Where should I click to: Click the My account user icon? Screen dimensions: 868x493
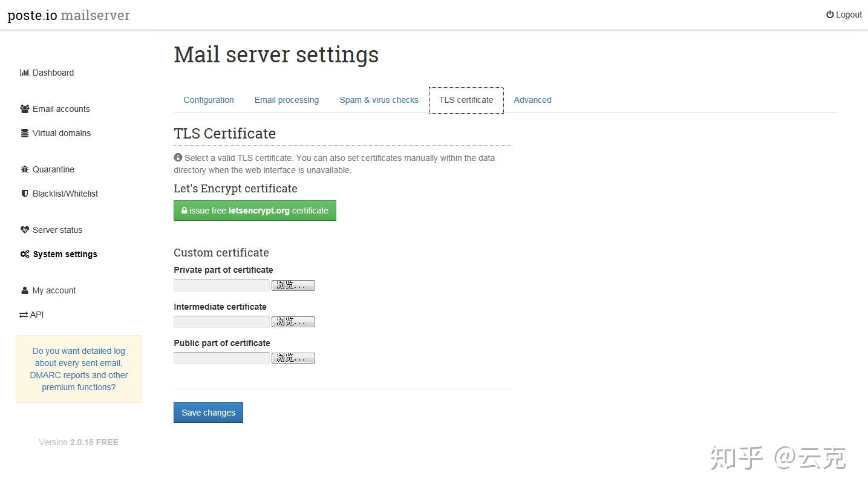[25, 290]
